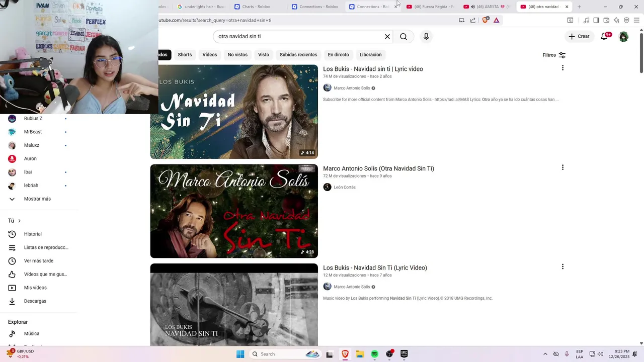Click the Windows Start button
644x362 pixels.
240,354
